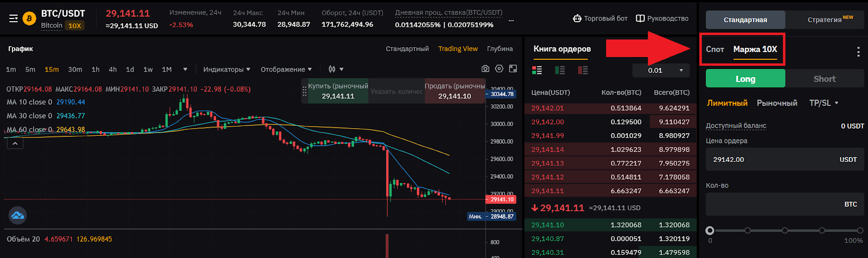This screenshot has width=868, height=258.
Task: Click the Доступный баланс label
Action: [736, 125]
